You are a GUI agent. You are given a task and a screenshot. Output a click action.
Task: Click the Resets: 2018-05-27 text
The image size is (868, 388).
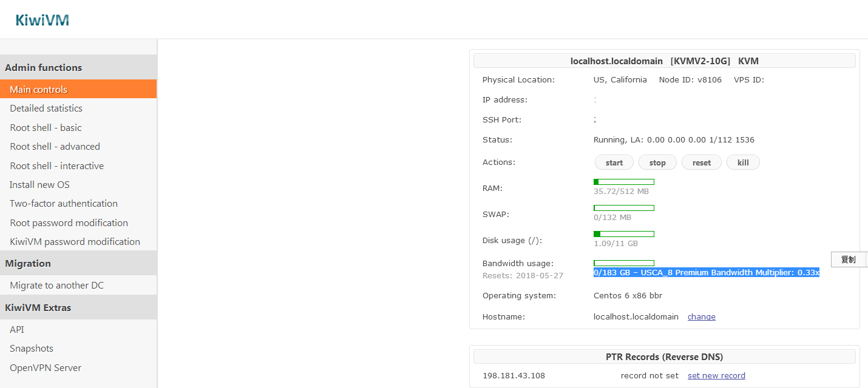523,275
